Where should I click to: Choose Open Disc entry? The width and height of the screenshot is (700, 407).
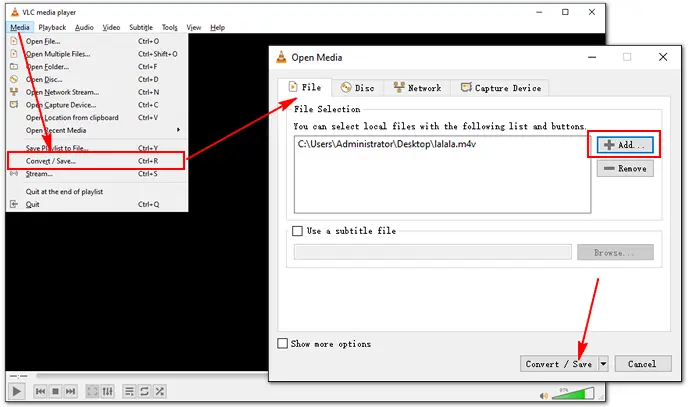[x=97, y=79]
